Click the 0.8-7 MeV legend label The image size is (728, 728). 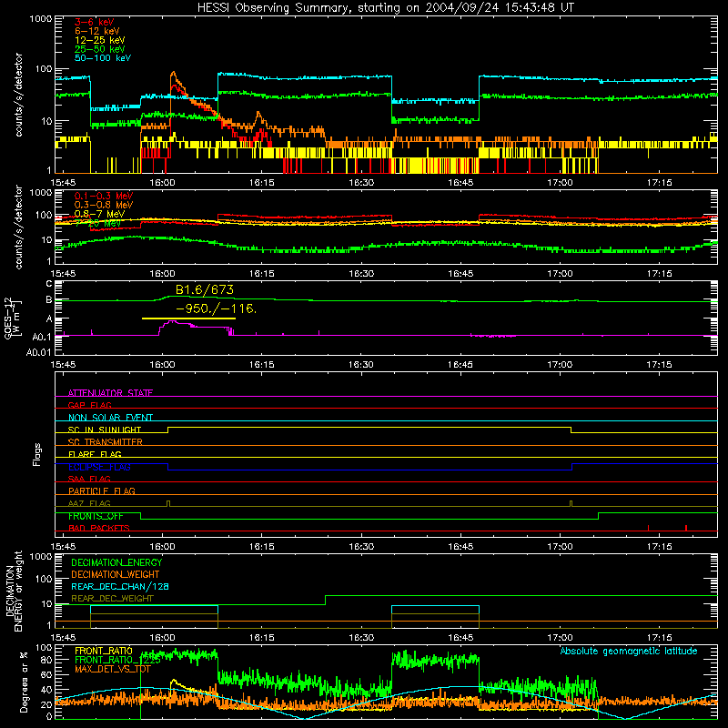click(x=100, y=214)
